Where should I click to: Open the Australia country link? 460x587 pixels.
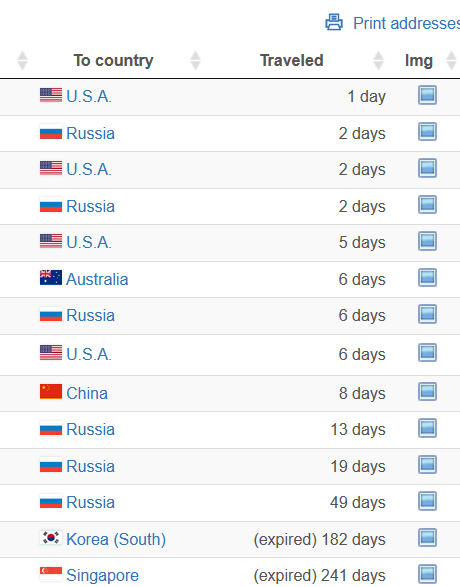point(97,279)
